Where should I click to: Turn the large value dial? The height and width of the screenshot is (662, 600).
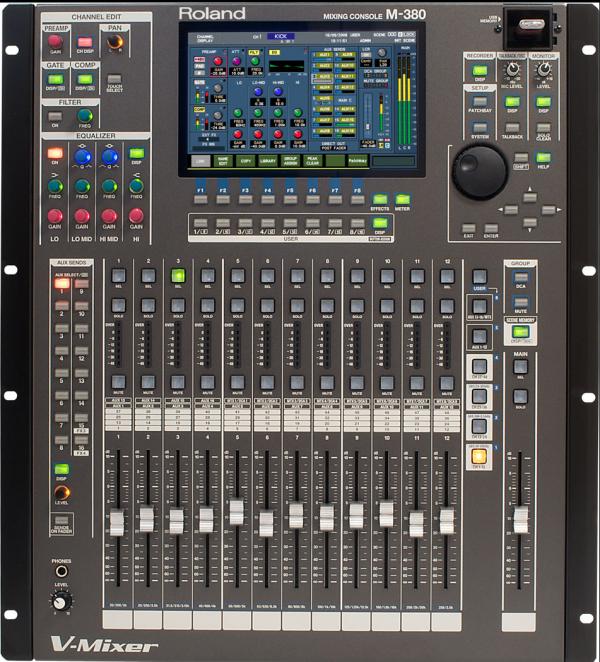coord(479,172)
